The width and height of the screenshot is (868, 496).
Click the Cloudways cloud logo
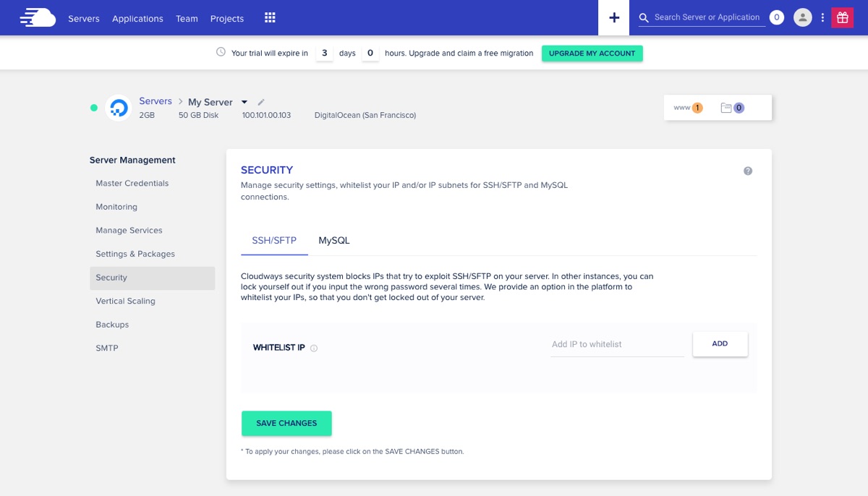point(38,17)
